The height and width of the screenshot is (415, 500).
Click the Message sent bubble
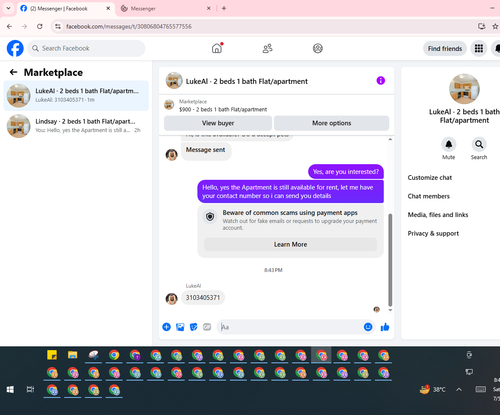pyautogui.click(x=206, y=150)
